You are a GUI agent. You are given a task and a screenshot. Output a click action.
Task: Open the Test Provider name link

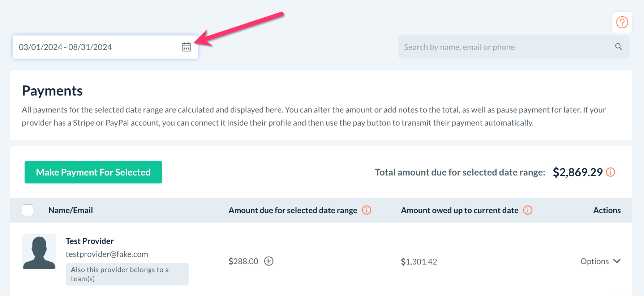tap(90, 241)
